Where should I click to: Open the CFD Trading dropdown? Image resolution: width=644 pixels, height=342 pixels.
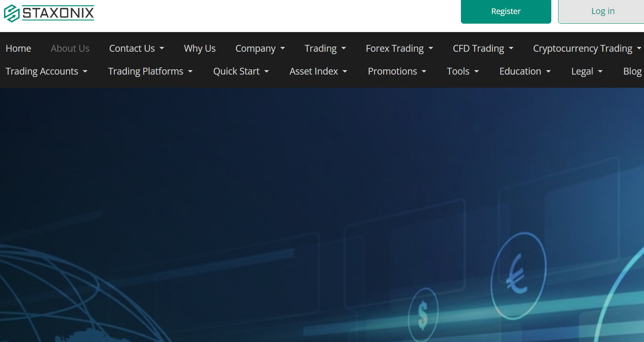pos(483,49)
